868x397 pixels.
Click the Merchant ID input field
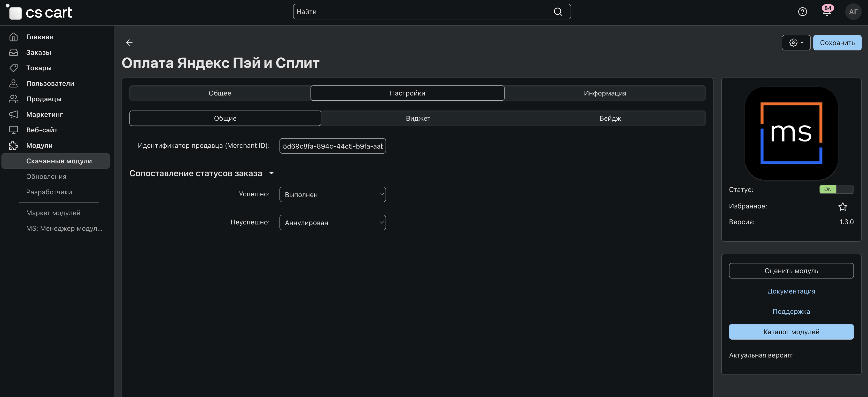[332, 146]
